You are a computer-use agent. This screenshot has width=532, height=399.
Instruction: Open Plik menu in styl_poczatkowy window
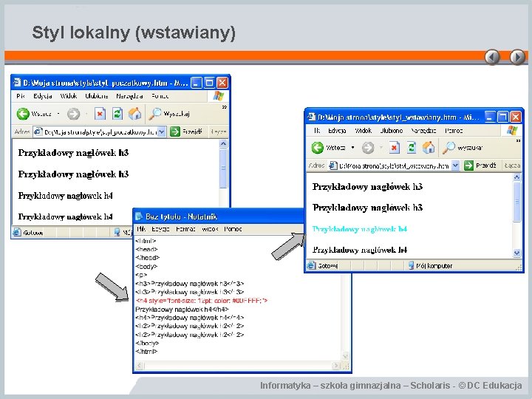(x=21, y=96)
